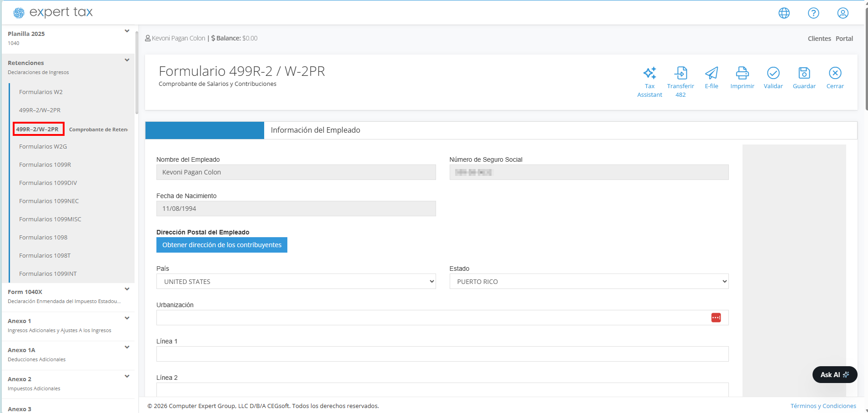Click the red icon in Urbanización field
The height and width of the screenshot is (413, 868).
pyautogui.click(x=716, y=318)
